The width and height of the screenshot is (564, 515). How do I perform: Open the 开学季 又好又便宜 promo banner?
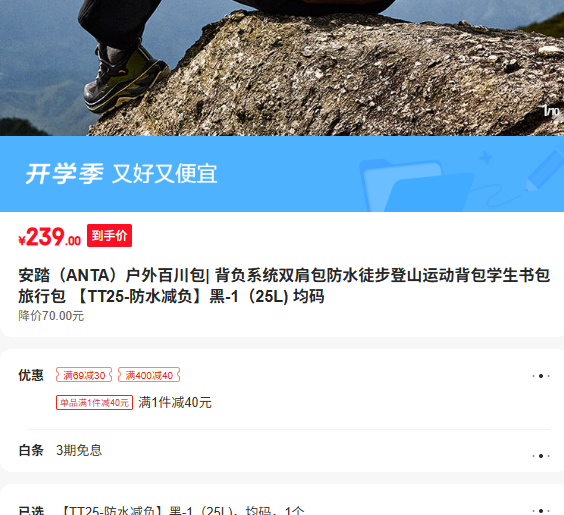pyautogui.click(x=282, y=174)
